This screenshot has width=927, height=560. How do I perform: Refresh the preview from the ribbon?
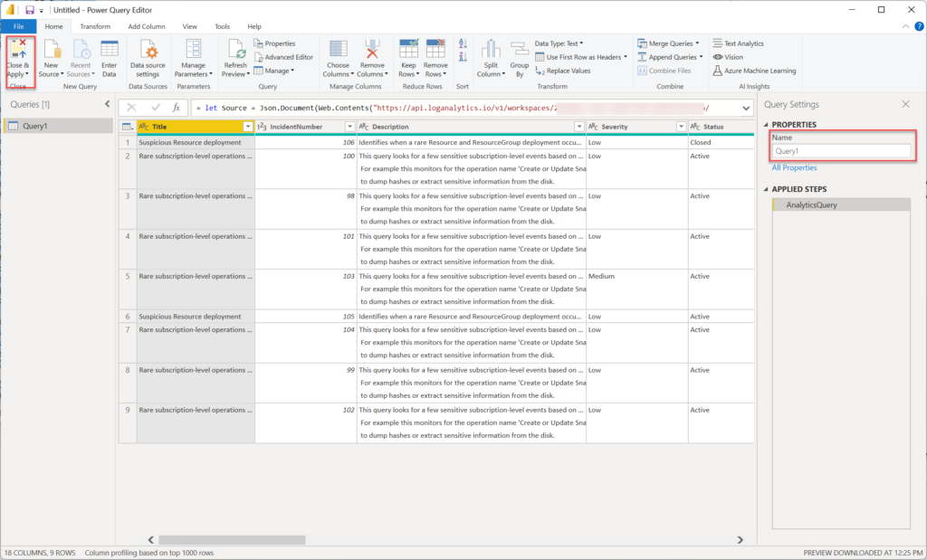pos(234,59)
